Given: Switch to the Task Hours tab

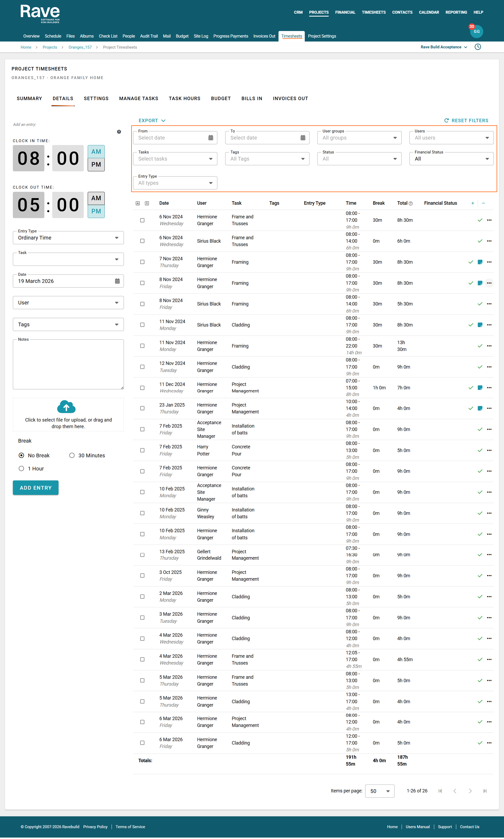Looking at the screenshot, I should [x=185, y=99].
